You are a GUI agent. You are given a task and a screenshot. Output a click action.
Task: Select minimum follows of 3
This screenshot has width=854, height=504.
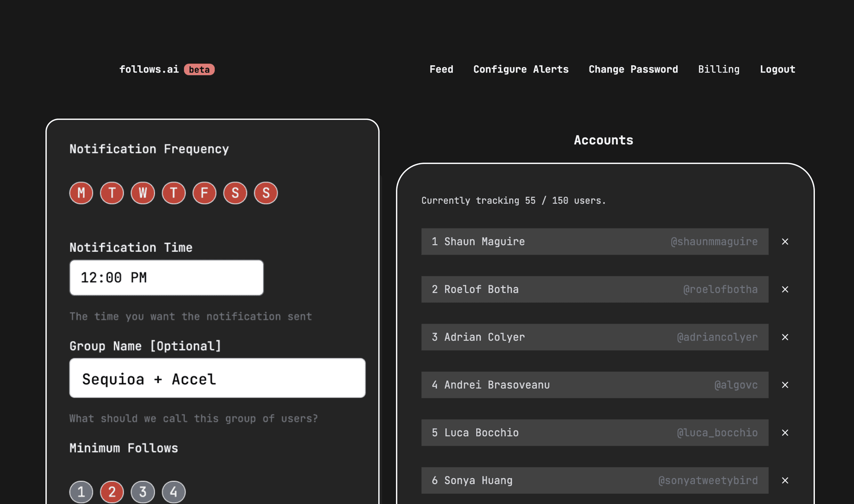click(143, 492)
